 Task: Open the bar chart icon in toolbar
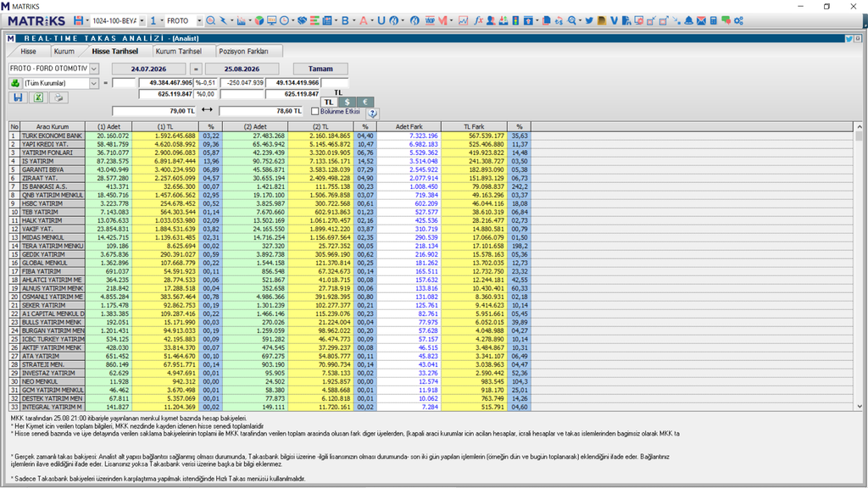tap(241, 20)
